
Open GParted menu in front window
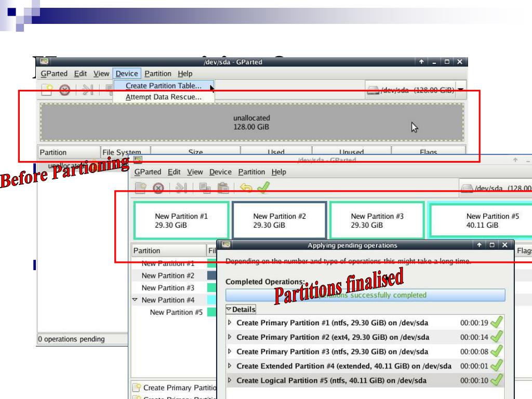[148, 172]
